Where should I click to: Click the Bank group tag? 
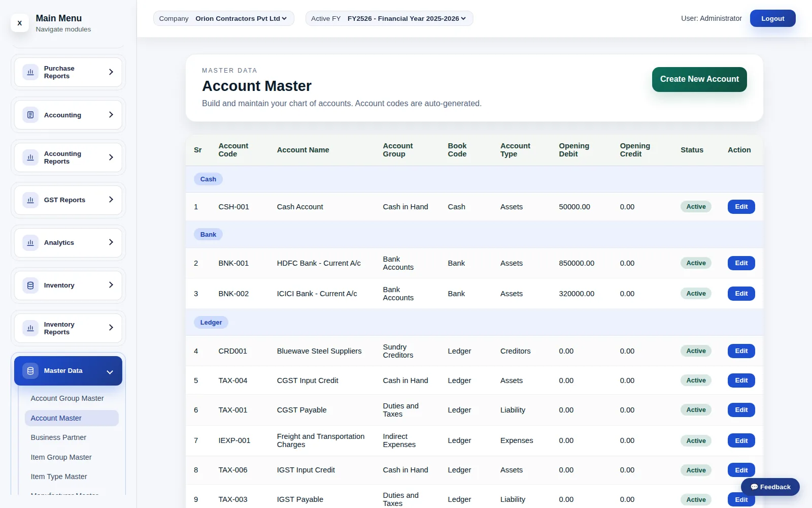click(208, 235)
